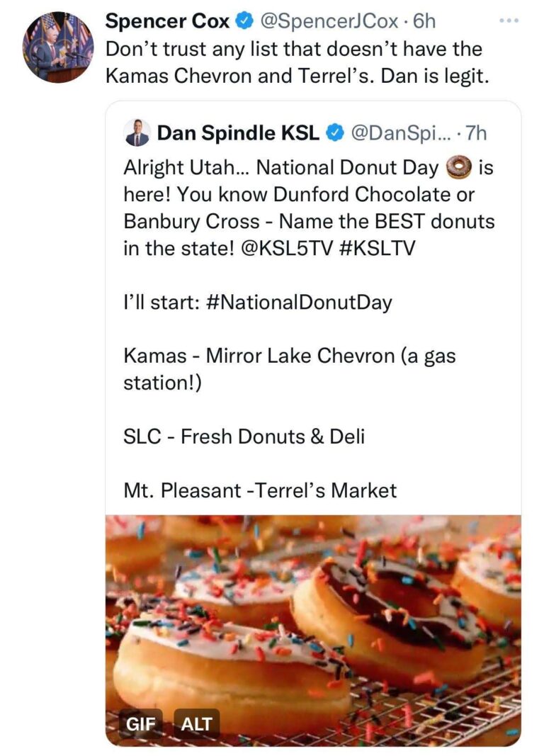Click the 6h timestamp on Cox's tweet
The width and height of the screenshot is (544, 756).
coord(424,21)
